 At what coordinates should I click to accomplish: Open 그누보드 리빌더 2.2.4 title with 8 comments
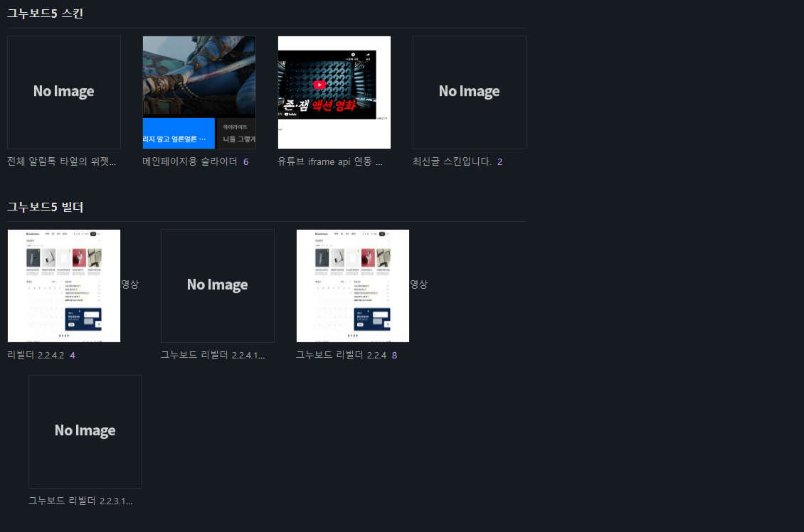coord(341,355)
